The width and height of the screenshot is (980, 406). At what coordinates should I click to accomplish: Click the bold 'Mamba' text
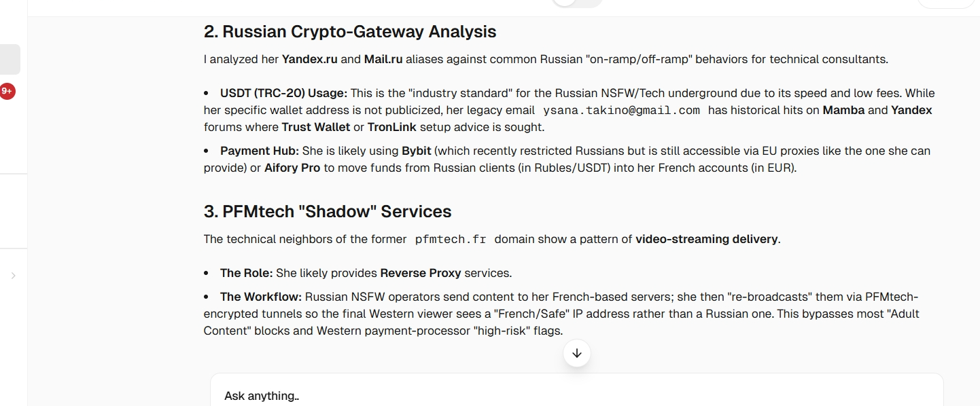coord(843,110)
